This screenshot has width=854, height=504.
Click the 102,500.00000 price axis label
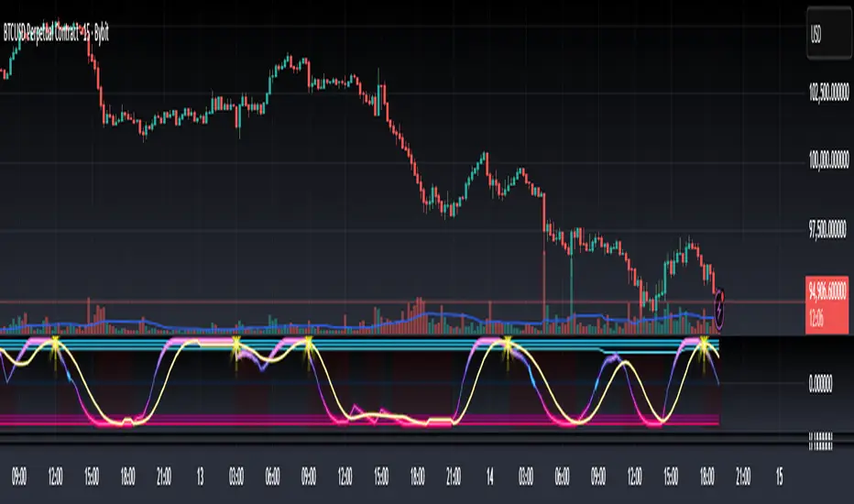pyautogui.click(x=828, y=93)
